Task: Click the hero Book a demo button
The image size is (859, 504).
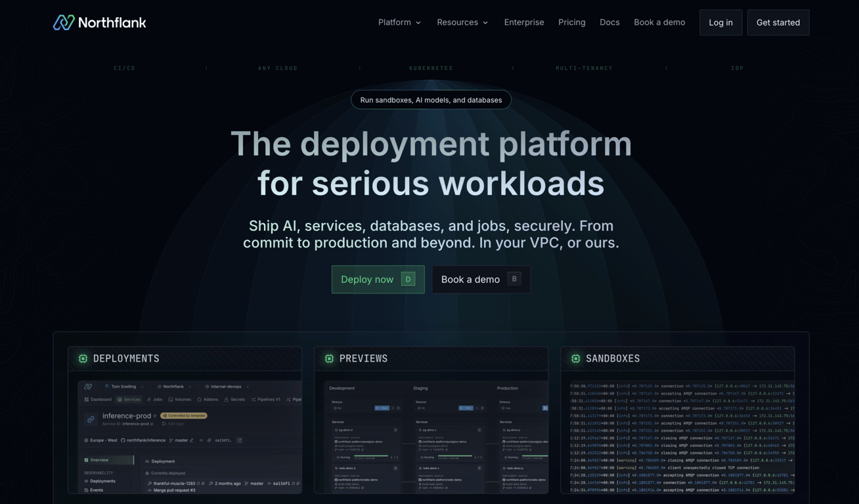Action: pyautogui.click(x=481, y=280)
